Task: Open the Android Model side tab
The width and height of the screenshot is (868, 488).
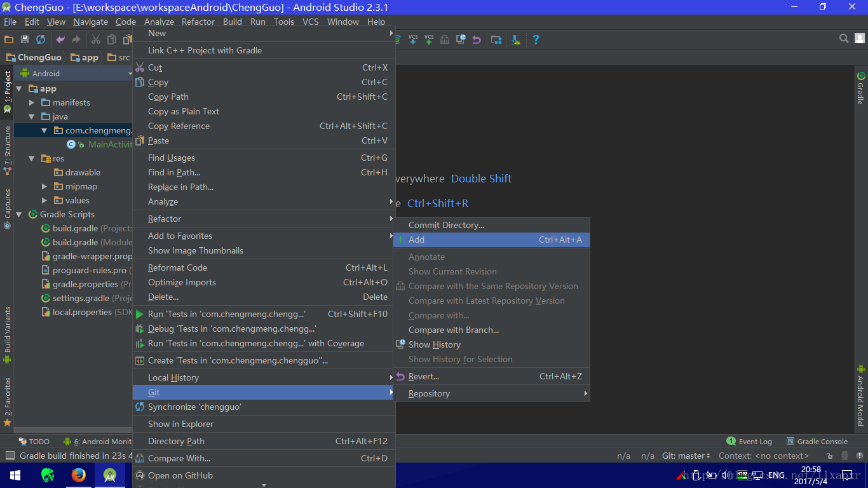Action: [x=860, y=395]
